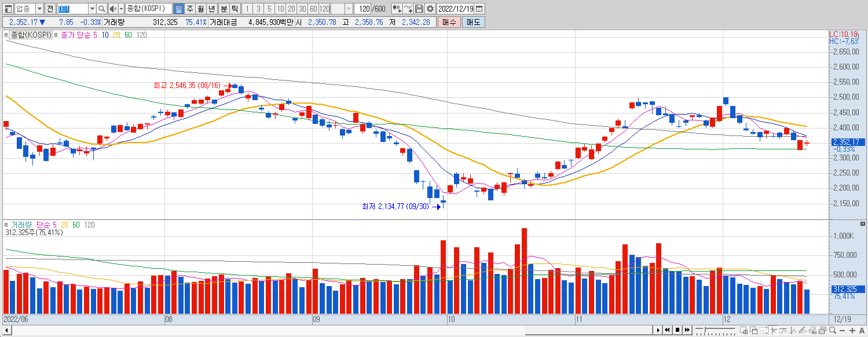Click the fast-forward button in playback controls

[x=687, y=330]
